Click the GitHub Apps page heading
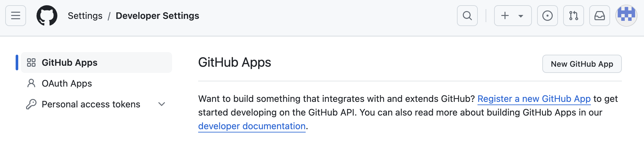The width and height of the screenshot is (644, 166). pyautogui.click(x=235, y=62)
